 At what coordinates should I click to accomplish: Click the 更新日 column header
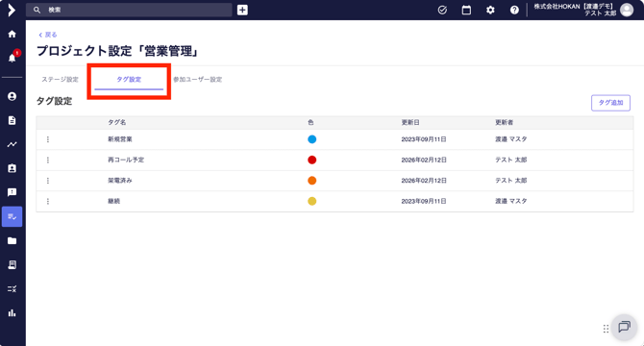[410, 122]
